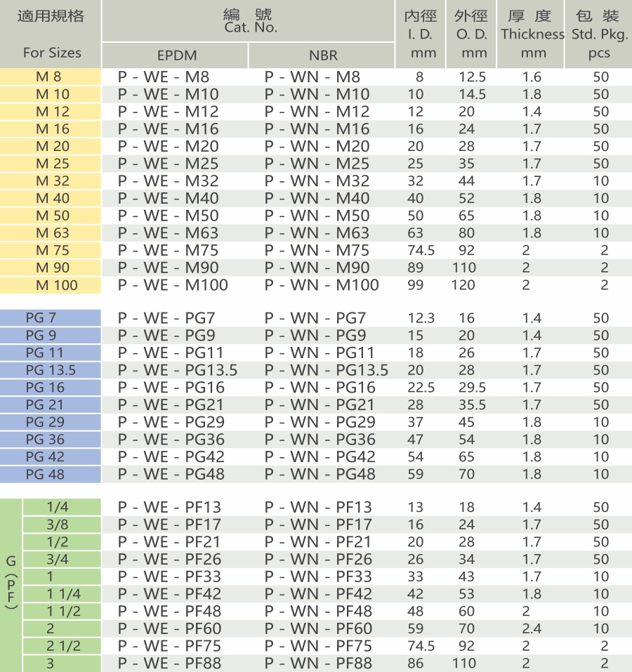Click catalog number P - WE - PG9

click(166, 336)
